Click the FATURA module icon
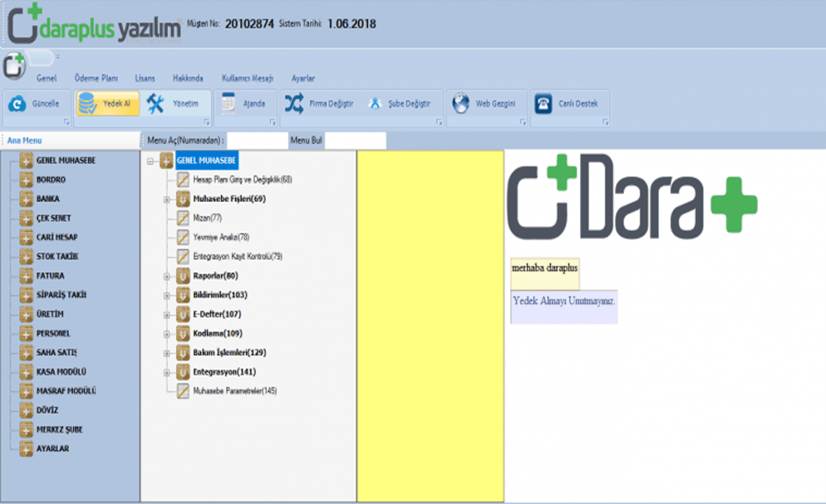 [x=26, y=276]
